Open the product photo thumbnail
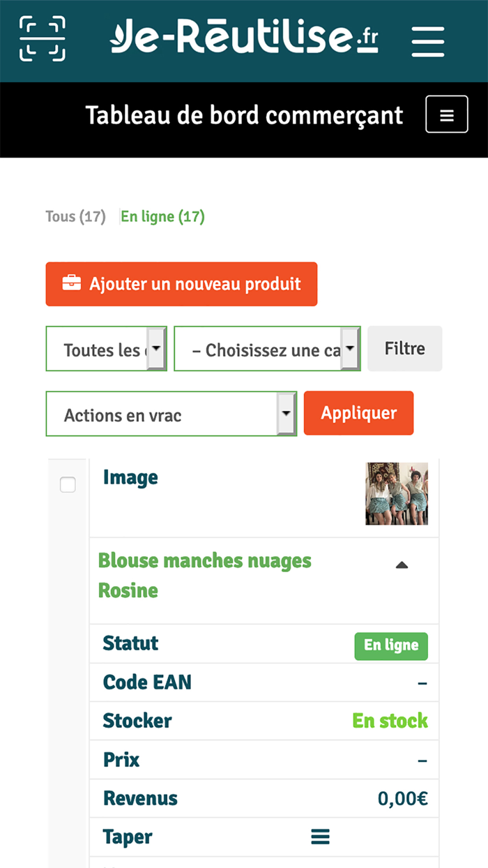 396,493
